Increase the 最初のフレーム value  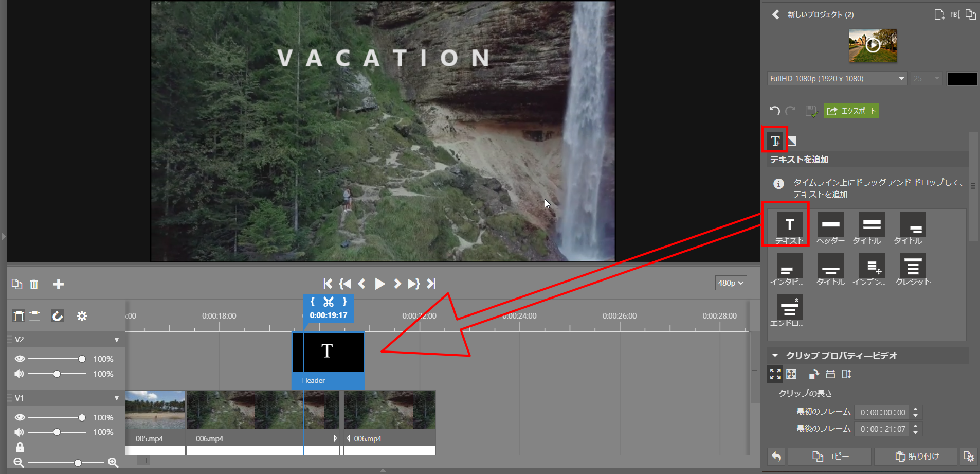(x=916, y=409)
